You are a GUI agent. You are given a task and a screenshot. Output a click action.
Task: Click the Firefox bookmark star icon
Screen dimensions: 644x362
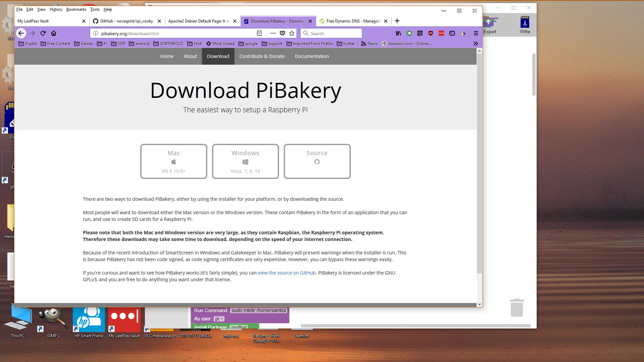click(x=291, y=33)
